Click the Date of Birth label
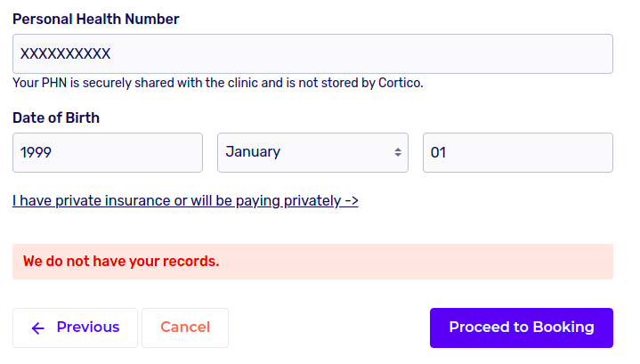 tap(56, 117)
